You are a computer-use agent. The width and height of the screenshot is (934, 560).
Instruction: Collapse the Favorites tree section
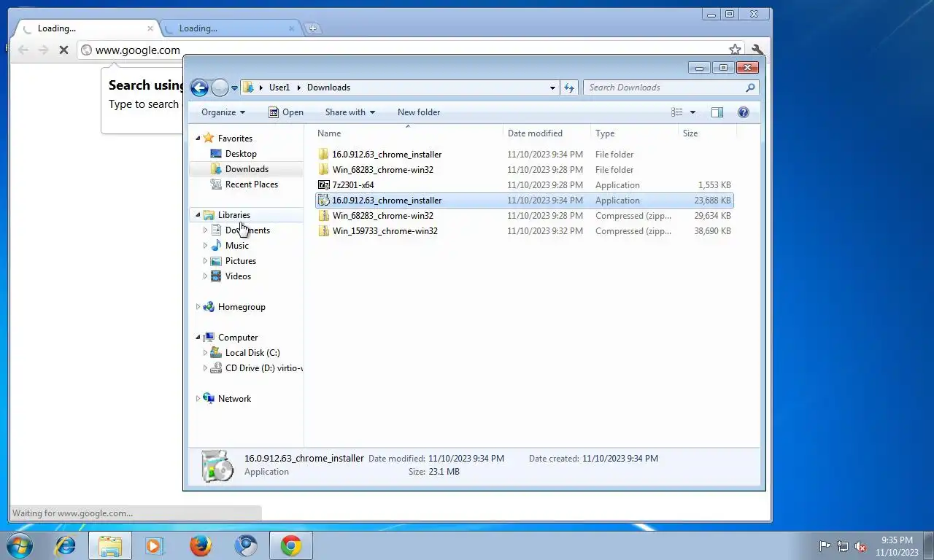point(198,139)
